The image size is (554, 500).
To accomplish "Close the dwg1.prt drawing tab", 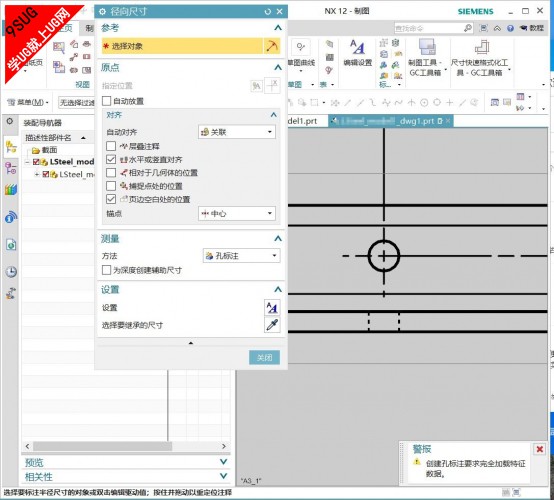I will pyautogui.click(x=448, y=121).
